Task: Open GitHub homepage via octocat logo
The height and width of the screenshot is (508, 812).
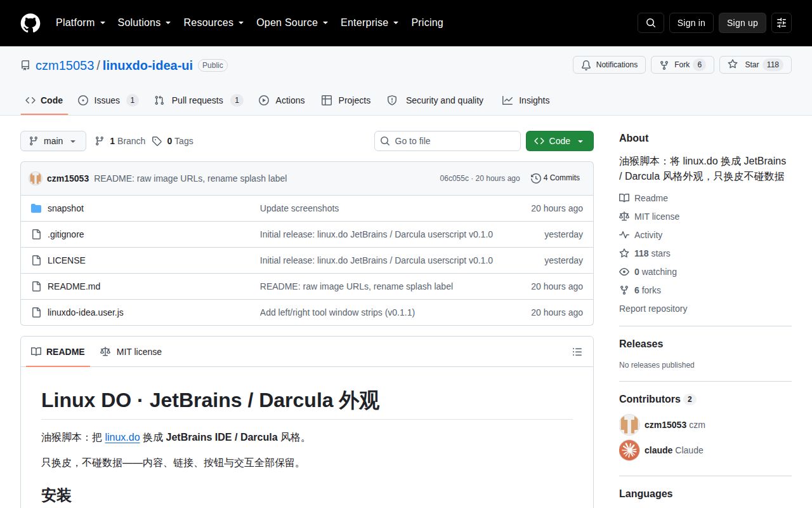Action: [x=30, y=23]
